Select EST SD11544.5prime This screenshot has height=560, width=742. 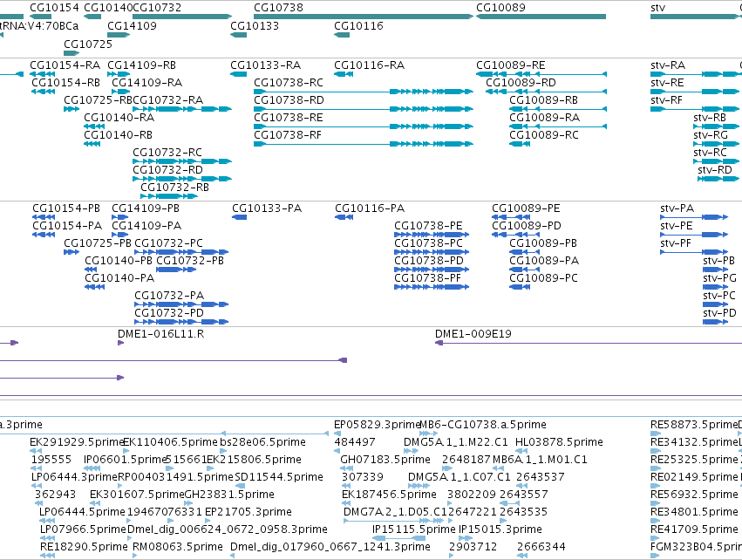tap(279, 477)
